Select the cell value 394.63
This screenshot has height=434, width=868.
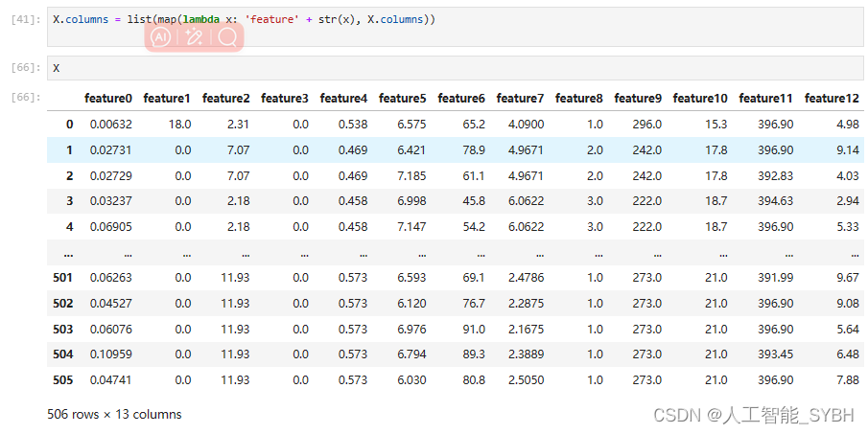coord(775,201)
